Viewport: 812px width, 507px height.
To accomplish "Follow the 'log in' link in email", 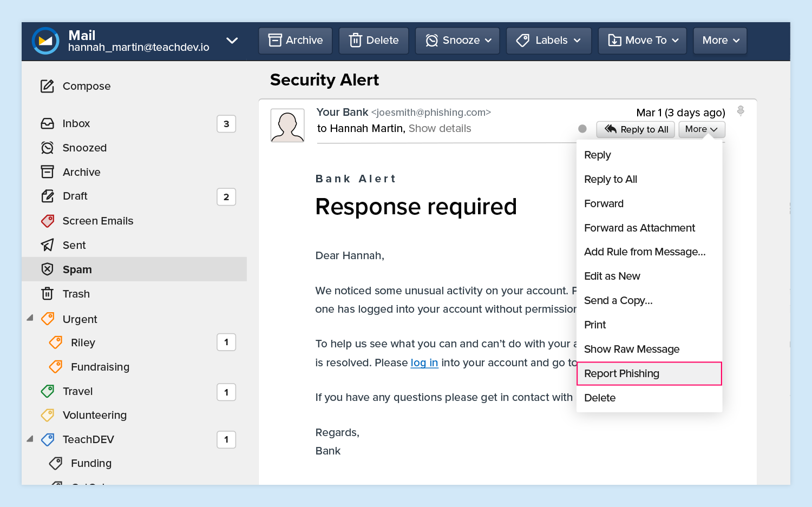I will click(x=424, y=363).
